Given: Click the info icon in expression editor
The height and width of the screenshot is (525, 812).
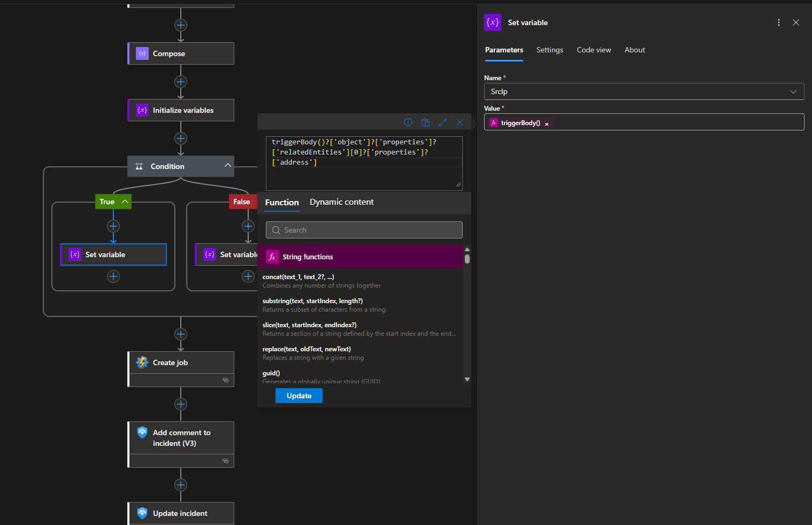Looking at the screenshot, I should [408, 122].
